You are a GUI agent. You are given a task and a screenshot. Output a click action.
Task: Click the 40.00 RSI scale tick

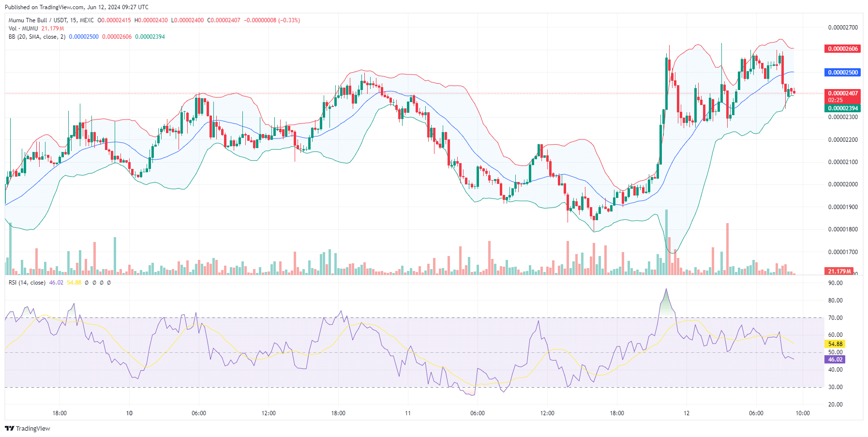coord(836,370)
